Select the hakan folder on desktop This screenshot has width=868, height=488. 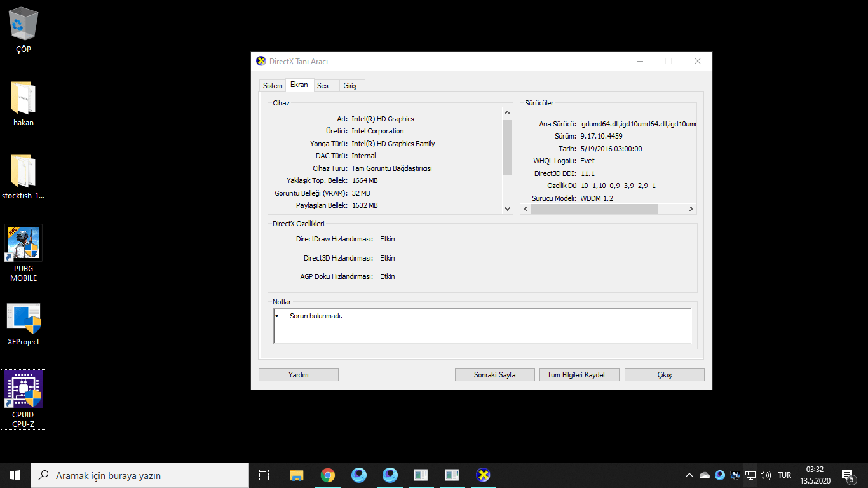tap(24, 104)
